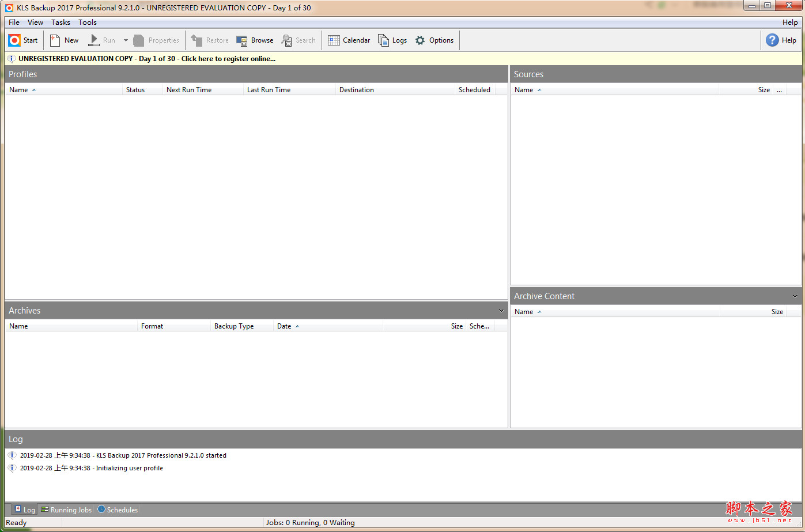Select the 'Initializing user profile' log entry

92,468
